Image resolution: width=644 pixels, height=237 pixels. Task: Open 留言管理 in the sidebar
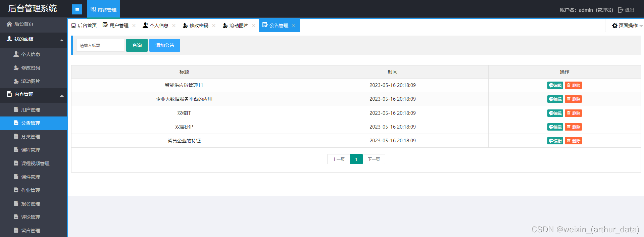pyautogui.click(x=34, y=231)
